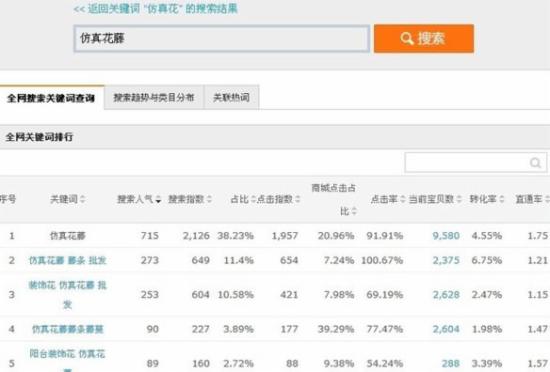Image resolution: width=550 pixels, height=372 pixels.
Task: Sort by 搜索人气 column arrow
Action: [x=158, y=200]
